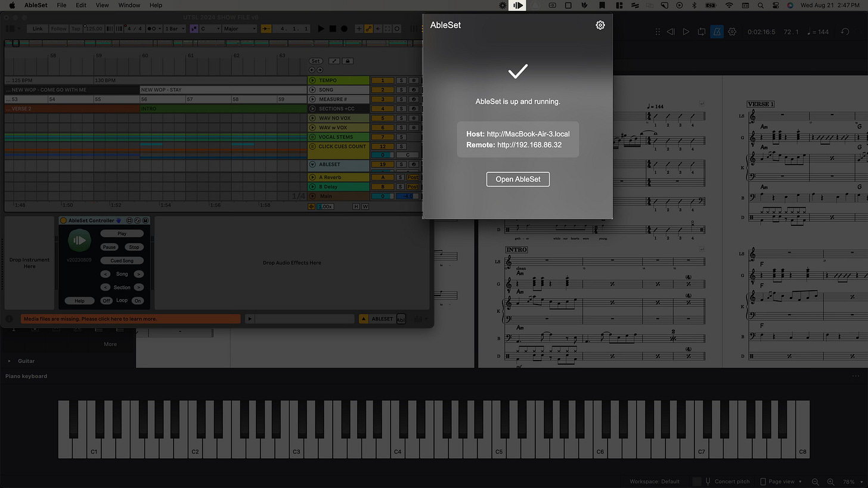Open MuseScore playback settings gear
Viewport: 868px width, 488px height.
pyautogui.click(x=732, y=32)
